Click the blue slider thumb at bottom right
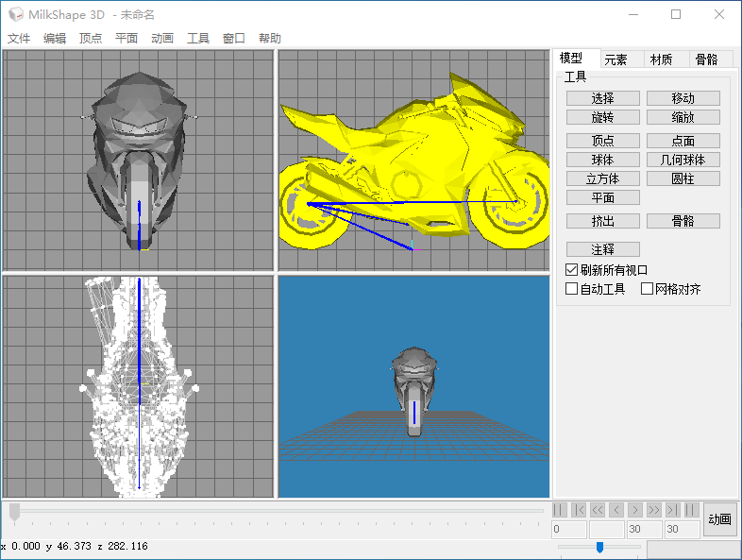The height and width of the screenshot is (560, 742). pos(599,547)
